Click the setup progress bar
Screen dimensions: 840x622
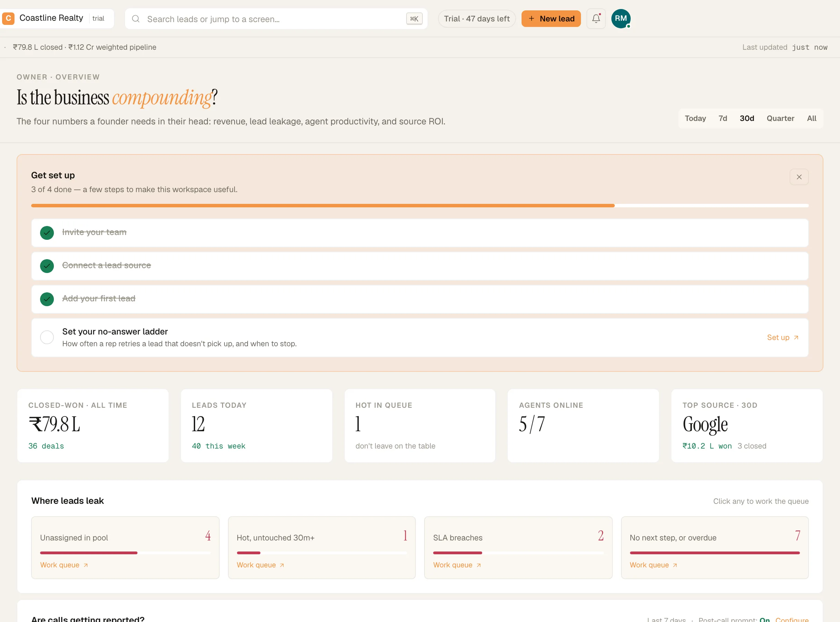pos(420,206)
